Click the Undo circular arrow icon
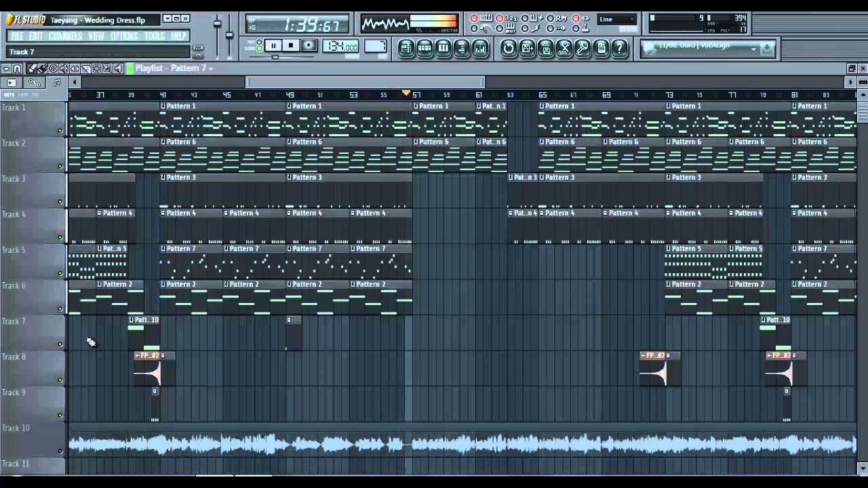This screenshot has width=868, height=488. point(509,47)
